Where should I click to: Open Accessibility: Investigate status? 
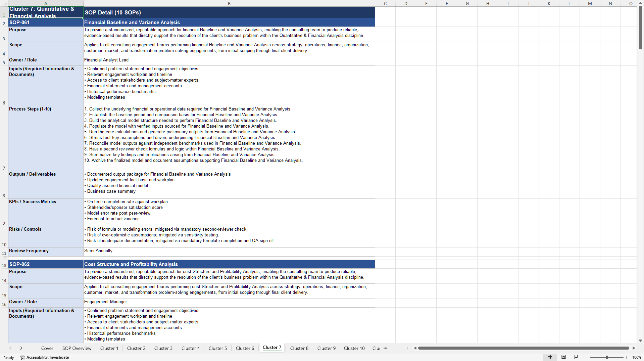[x=45, y=357]
